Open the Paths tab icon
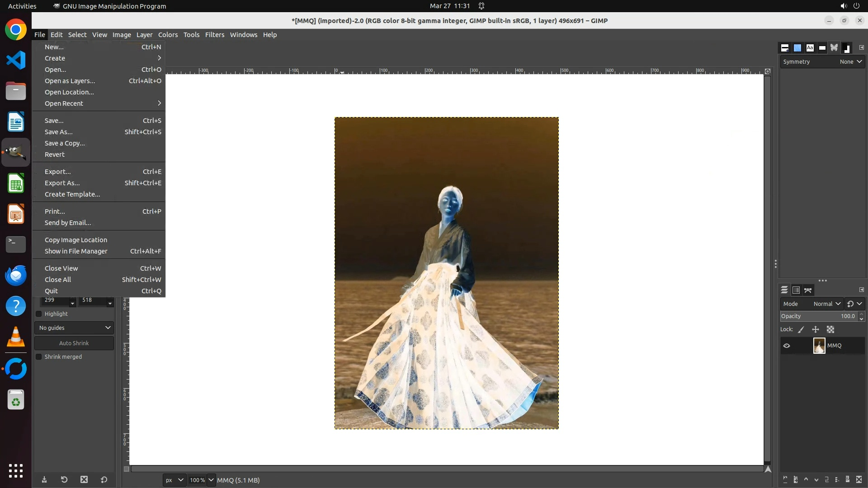 point(808,290)
